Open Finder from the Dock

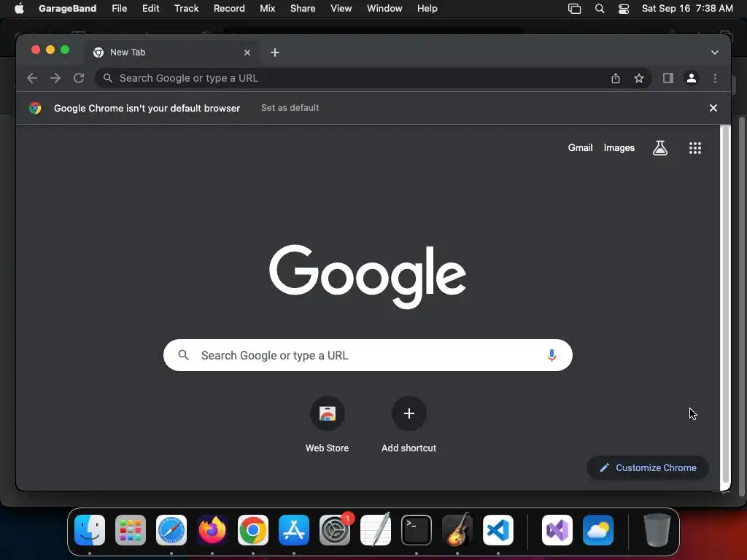(90, 530)
